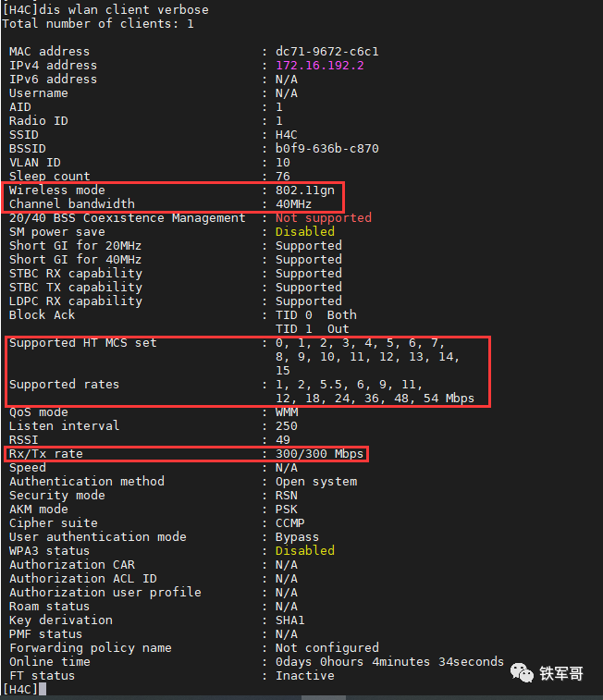Click the magenta IPv4 address 172.16.192.2
The image size is (603, 700).
tap(319, 66)
